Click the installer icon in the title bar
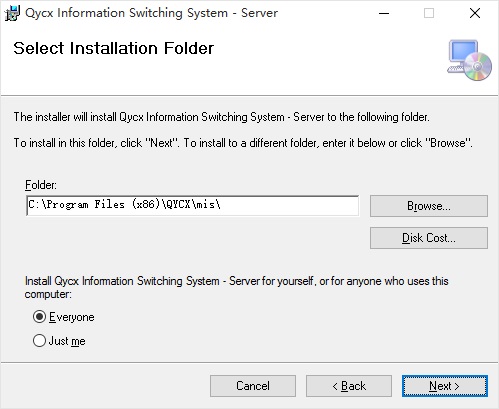499x409 pixels. click(x=12, y=13)
